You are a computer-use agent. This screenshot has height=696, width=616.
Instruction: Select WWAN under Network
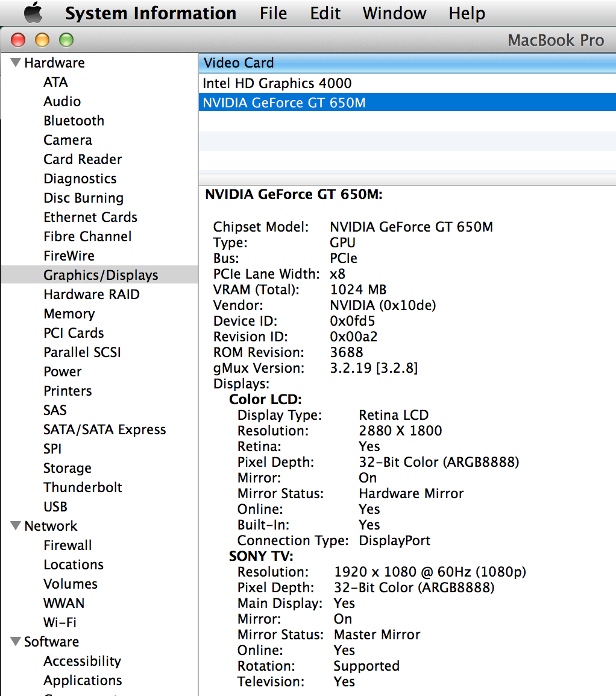tap(64, 603)
